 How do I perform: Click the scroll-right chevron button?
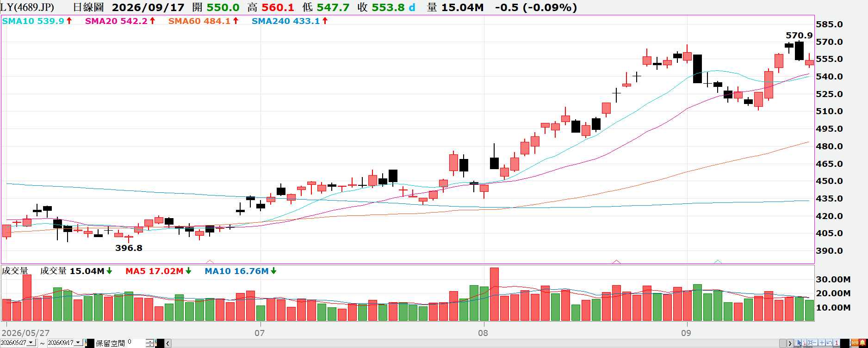[790, 343]
